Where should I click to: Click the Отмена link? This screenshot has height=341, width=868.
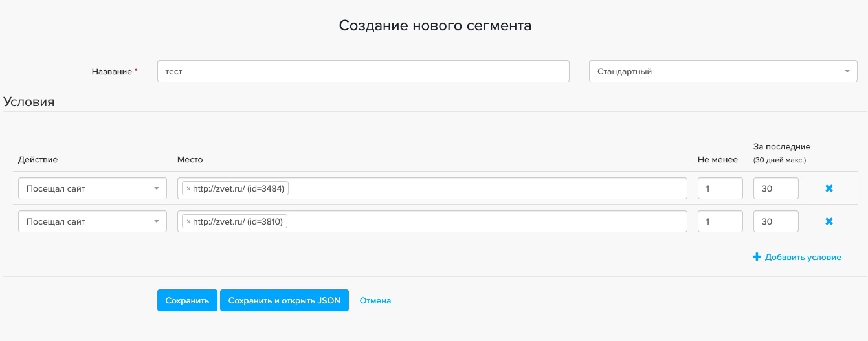(375, 300)
